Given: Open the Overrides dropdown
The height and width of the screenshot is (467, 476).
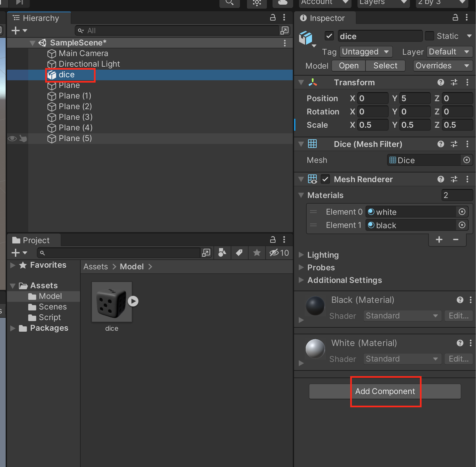Looking at the screenshot, I should (x=442, y=66).
